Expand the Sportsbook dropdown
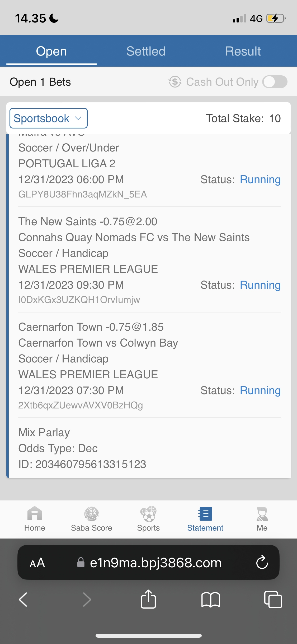Viewport: 297px width, 644px height. (x=49, y=118)
